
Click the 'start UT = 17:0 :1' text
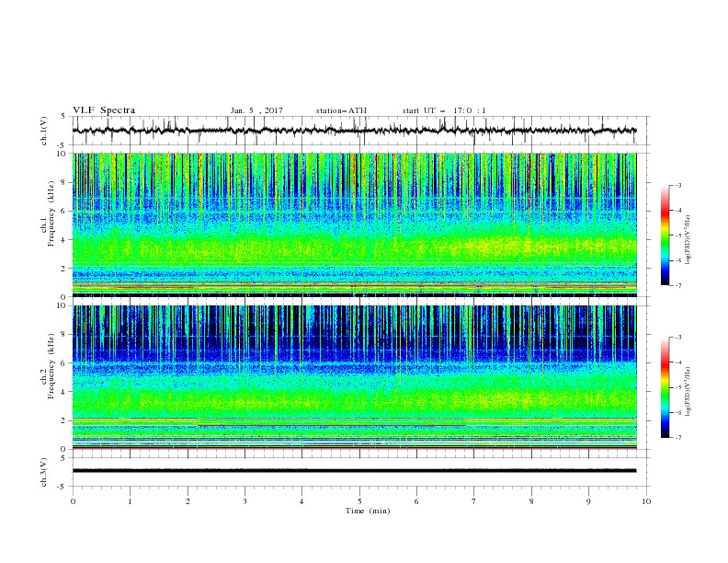pyautogui.click(x=444, y=110)
